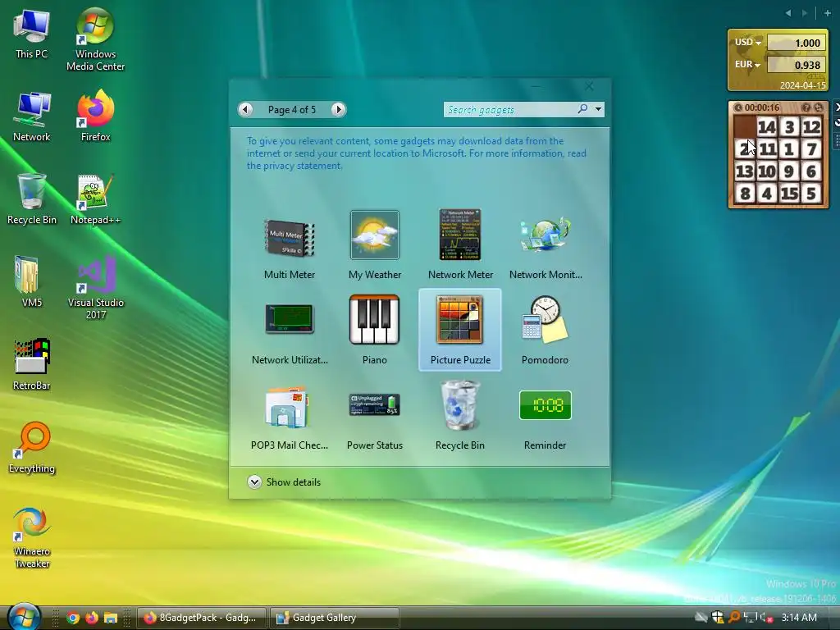Switch to 8GadgetPack taskbar button

pyautogui.click(x=203, y=618)
